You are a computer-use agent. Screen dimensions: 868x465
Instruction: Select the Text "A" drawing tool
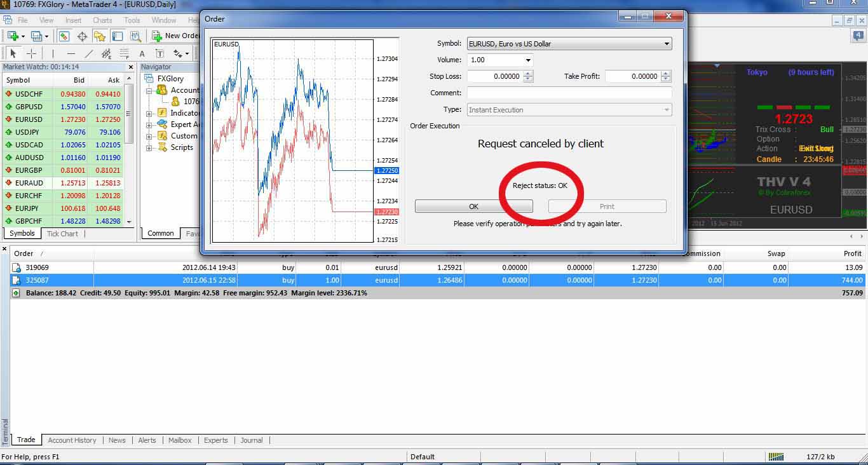click(x=142, y=53)
